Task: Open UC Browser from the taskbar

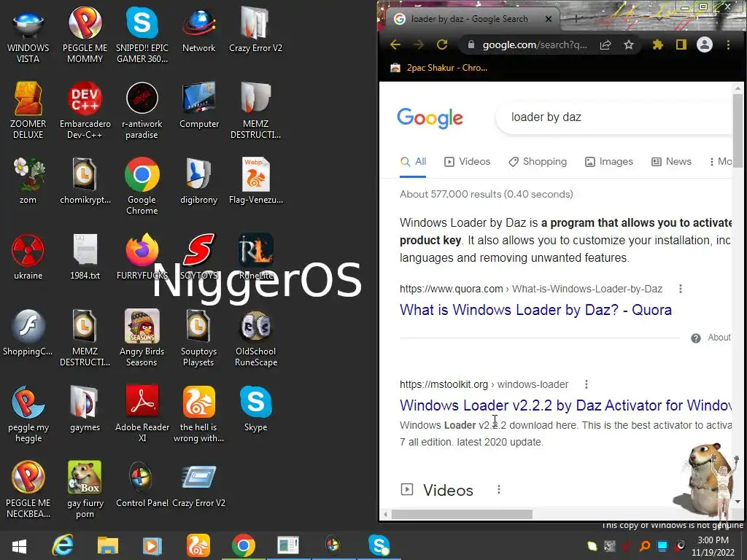Action: (198, 545)
